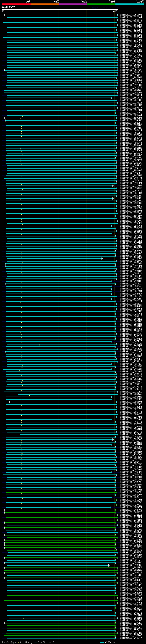Choose hit UniRef100_Q0MX13
This screenshot has width=146, height=644.
tap(131, 58)
